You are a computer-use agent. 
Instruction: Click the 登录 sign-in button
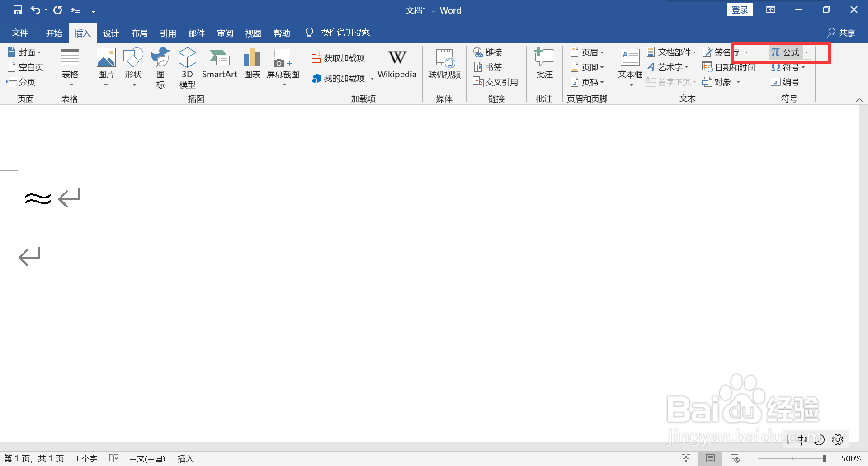pos(740,9)
